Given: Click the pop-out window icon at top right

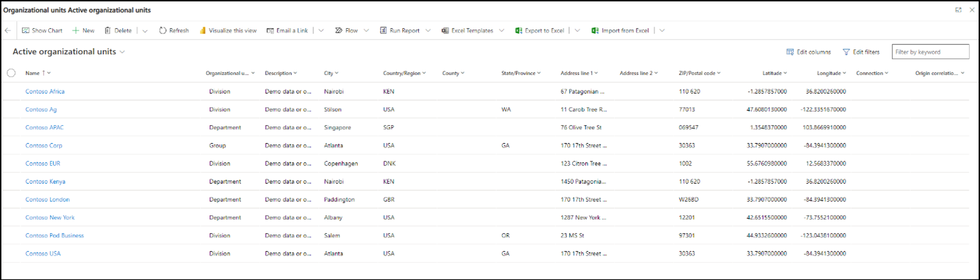Looking at the screenshot, I should click(958, 10).
